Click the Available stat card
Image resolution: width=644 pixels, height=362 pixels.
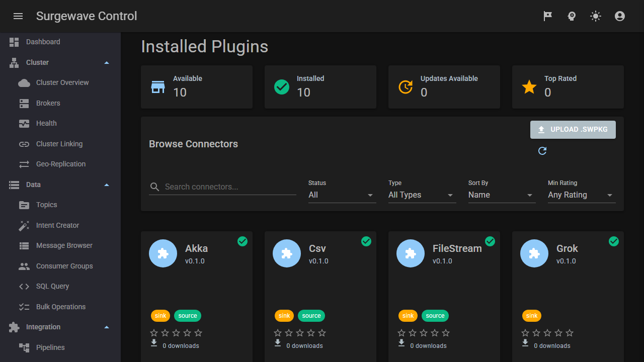(197, 87)
